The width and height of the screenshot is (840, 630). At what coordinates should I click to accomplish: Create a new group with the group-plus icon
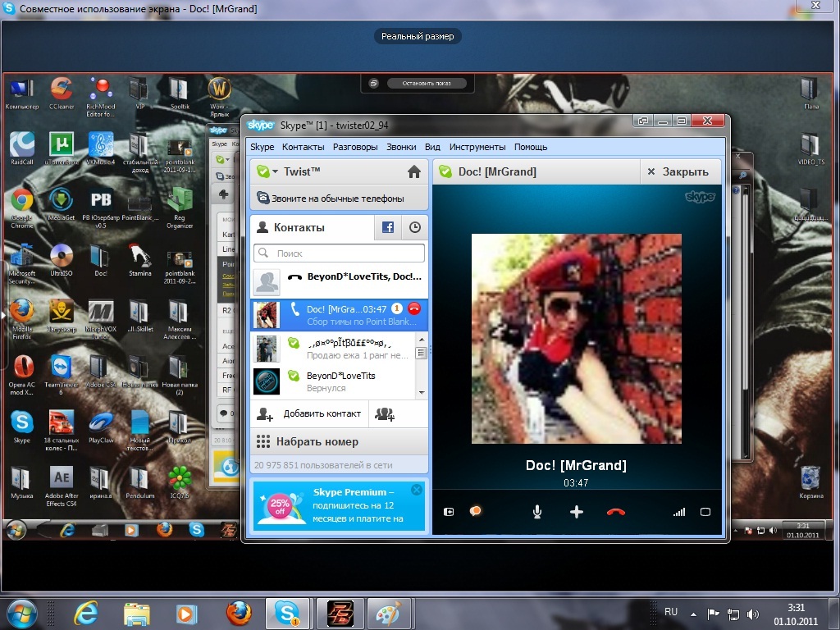[x=384, y=414]
